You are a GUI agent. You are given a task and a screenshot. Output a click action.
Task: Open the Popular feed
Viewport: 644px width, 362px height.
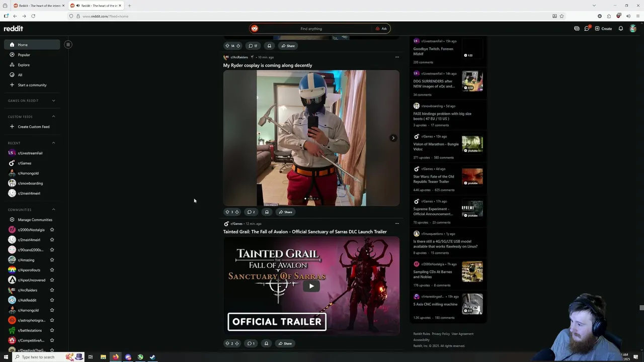click(32, 55)
